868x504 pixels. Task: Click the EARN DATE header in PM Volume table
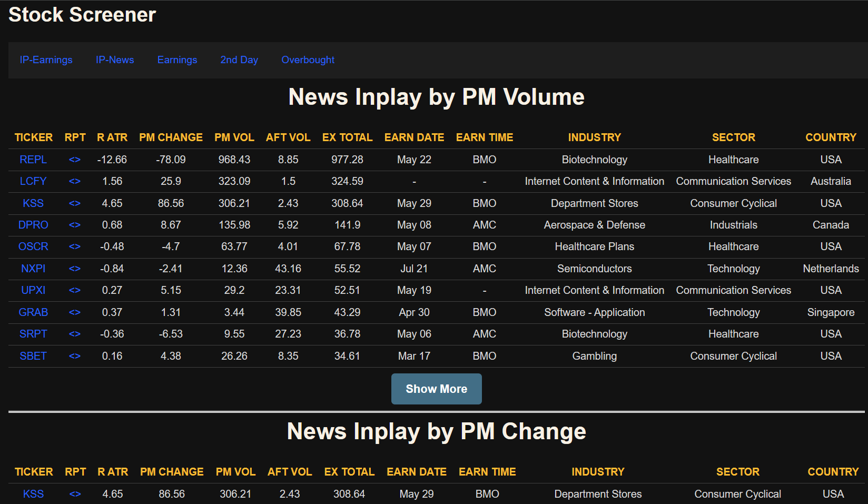coord(414,137)
